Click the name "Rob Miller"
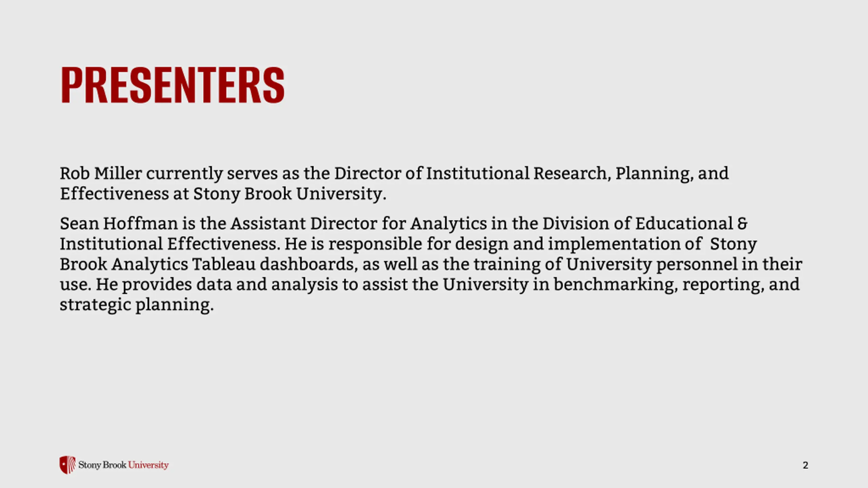The image size is (868, 488). click(x=101, y=173)
